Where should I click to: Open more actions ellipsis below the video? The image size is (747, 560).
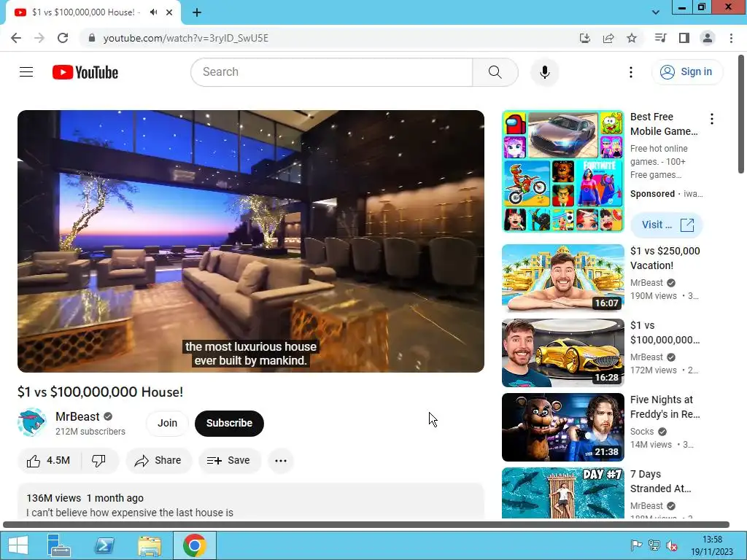281,461
